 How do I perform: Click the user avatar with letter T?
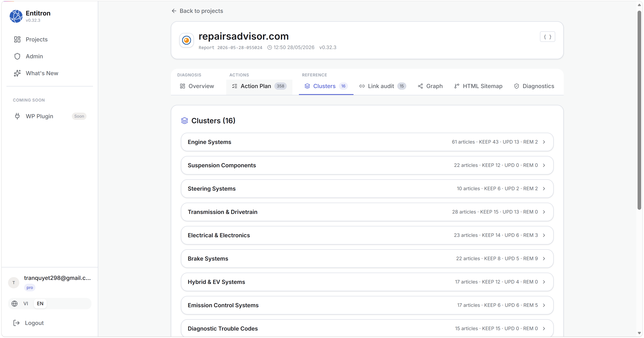click(14, 283)
